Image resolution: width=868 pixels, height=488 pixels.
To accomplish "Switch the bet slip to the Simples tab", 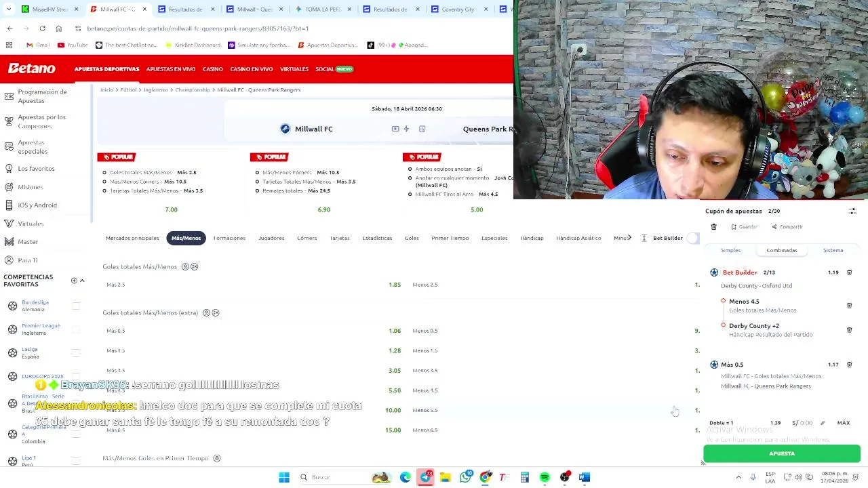I will pos(730,250).
